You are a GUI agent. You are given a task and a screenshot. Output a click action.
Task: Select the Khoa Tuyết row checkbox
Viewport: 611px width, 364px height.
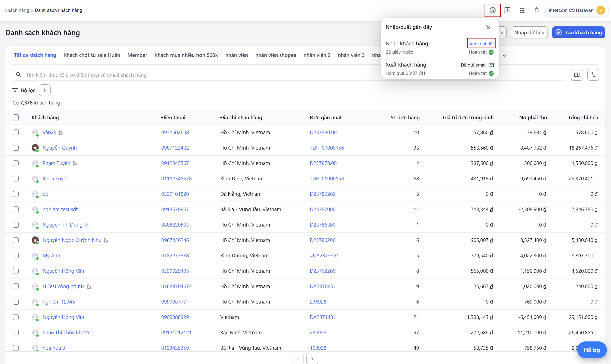coord(16,179)
